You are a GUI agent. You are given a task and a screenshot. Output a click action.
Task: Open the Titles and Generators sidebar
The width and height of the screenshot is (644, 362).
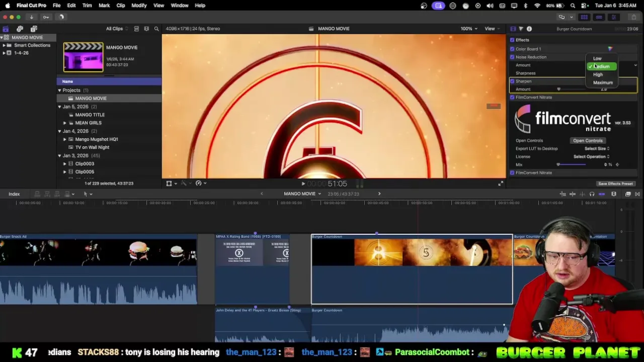[x=34, y=29]
